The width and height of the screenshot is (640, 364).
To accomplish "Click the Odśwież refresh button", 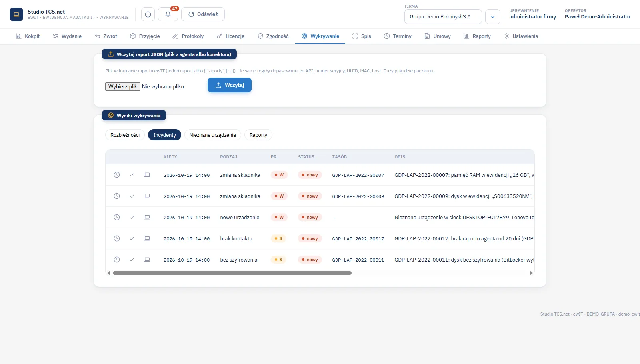I will 203,14.
